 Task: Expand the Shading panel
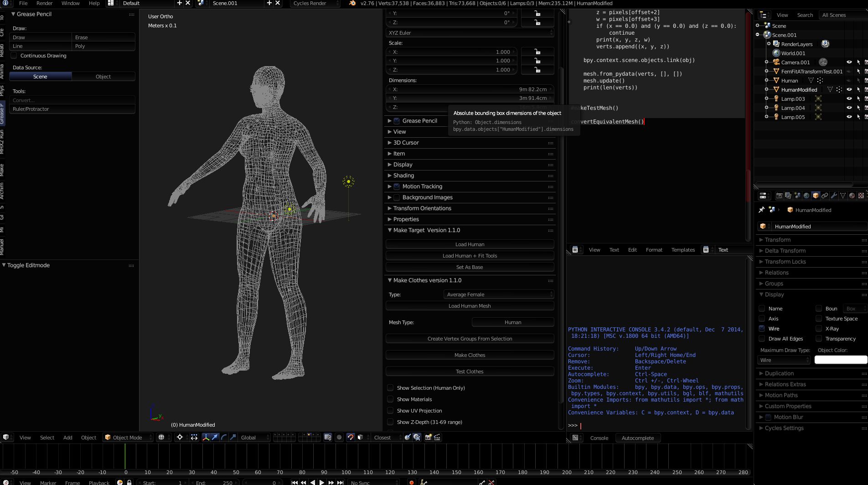pos(403,175)
